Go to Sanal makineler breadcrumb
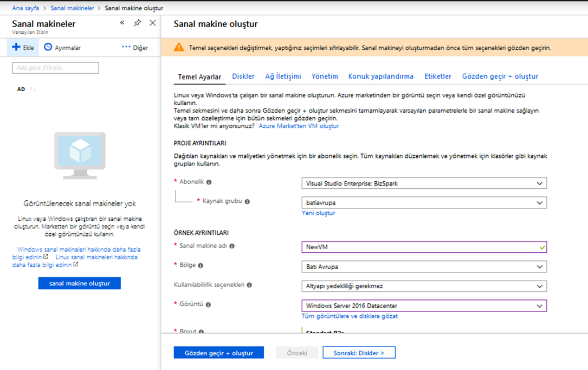588x370 pixels. point(73,8)
